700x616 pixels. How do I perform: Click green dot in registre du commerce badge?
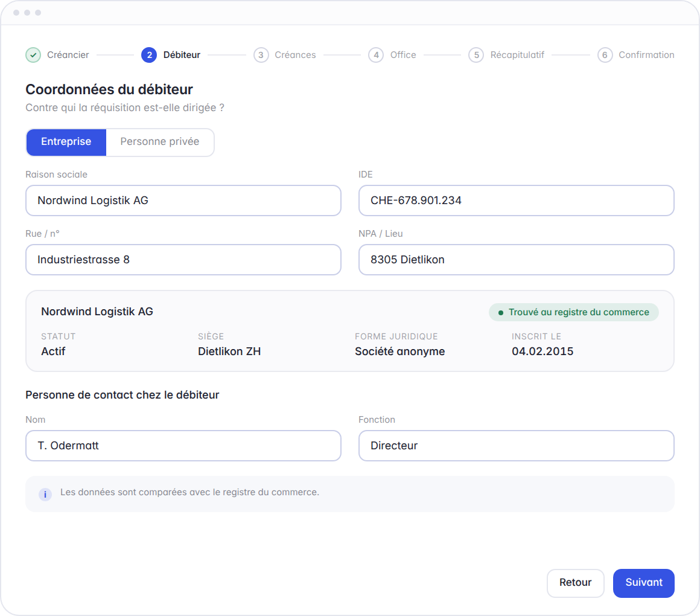click(x=501, y=313)
